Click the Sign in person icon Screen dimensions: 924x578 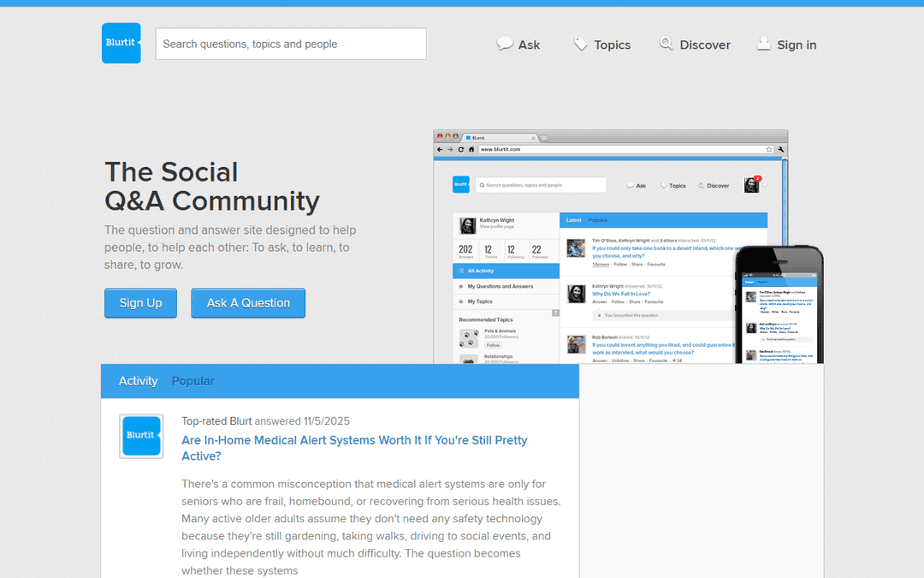point(764,44)
